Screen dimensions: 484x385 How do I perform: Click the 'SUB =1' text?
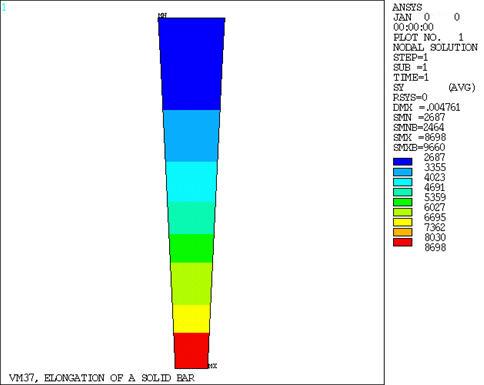tap(410, 67)
